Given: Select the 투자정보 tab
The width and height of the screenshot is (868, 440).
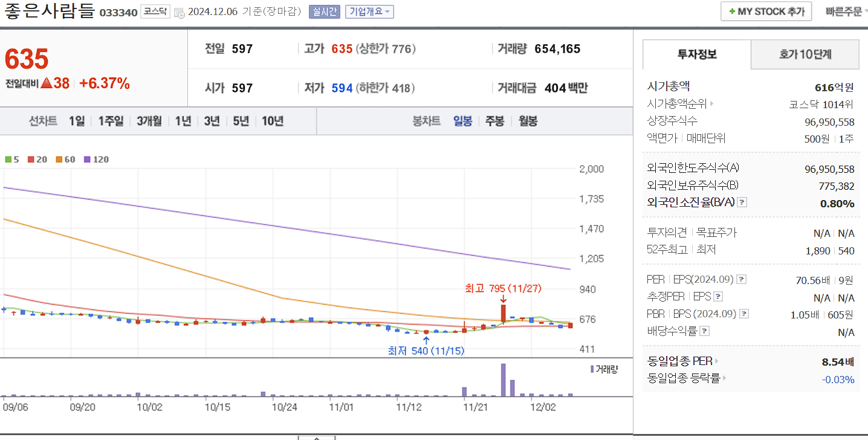Looking at the screenshot, I should (696, 54).
